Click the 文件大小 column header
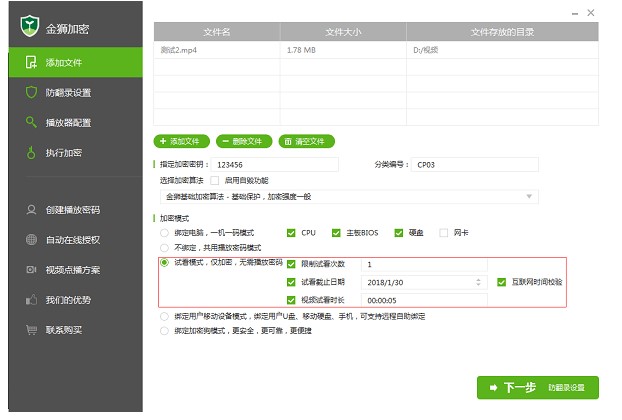Image resolution: width=622 pixels, height=420 pixels. point(343,32)
